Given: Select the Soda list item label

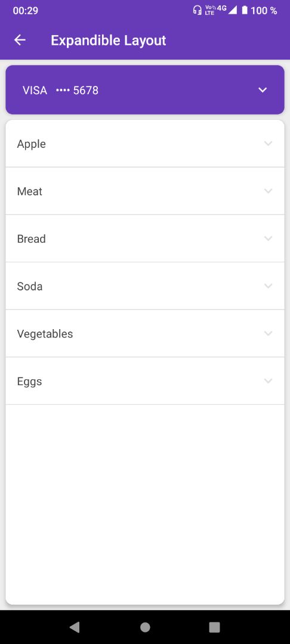Looking at the screenshot, I should pos(30,286).
